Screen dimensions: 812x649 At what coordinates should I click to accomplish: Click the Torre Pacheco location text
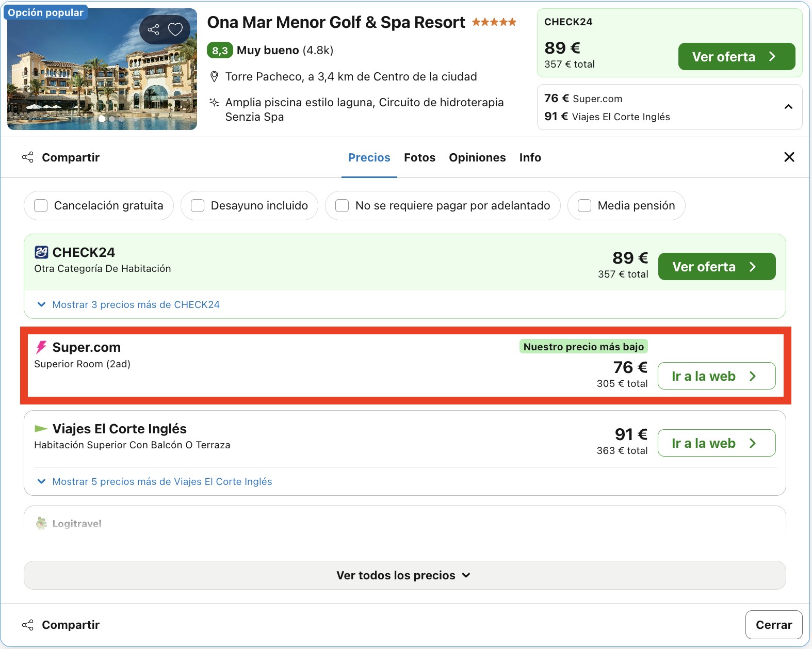(x=351, y=77)
